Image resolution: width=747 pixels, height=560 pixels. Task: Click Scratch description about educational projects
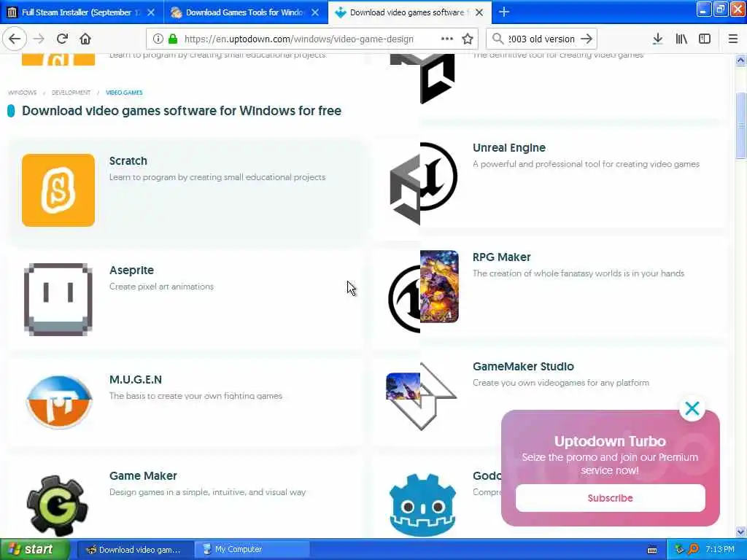pos(217,177)
